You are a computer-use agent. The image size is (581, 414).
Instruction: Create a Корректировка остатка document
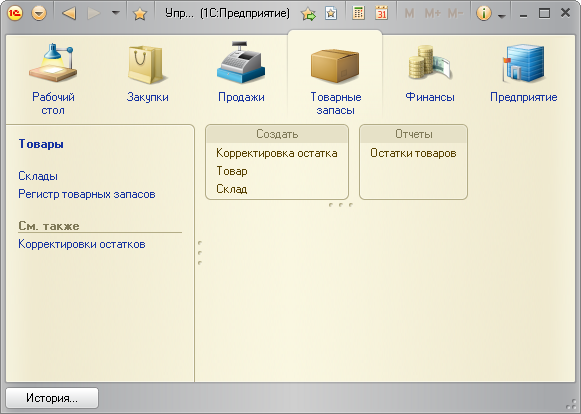point(277,153)
